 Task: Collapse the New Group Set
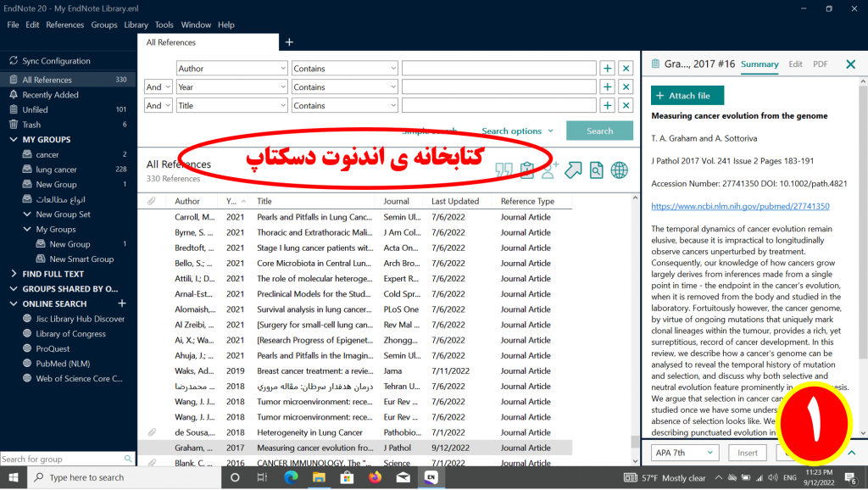pyautogui.click(x=26, y=214)
